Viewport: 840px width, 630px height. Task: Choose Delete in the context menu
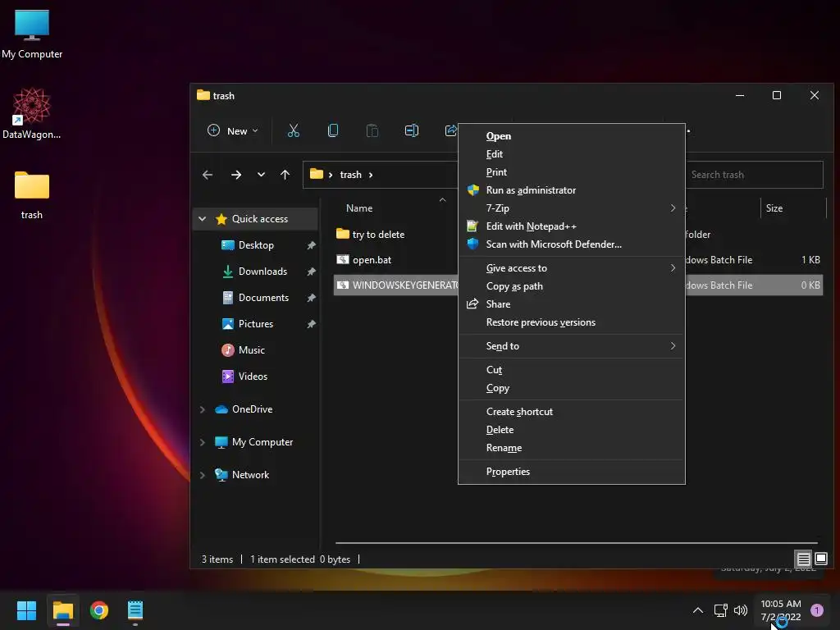(572, 430)
